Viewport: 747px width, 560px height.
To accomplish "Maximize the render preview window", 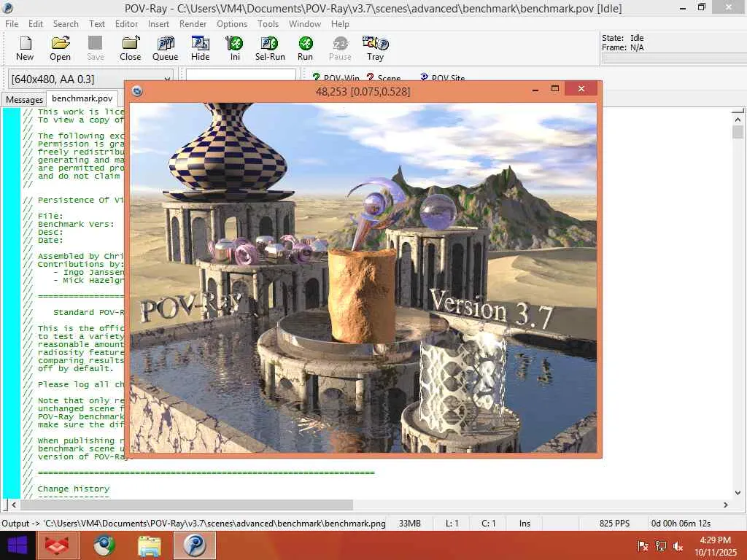I will coord(554,88).
